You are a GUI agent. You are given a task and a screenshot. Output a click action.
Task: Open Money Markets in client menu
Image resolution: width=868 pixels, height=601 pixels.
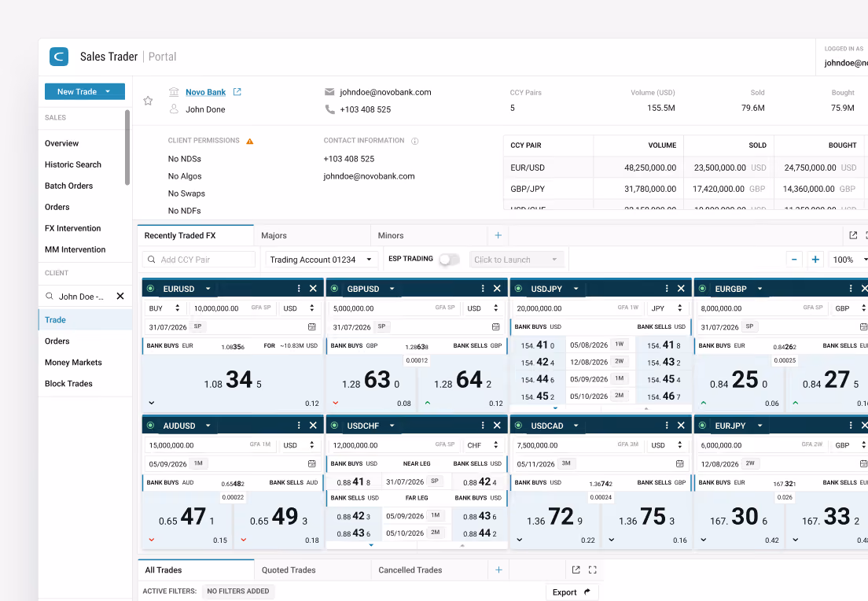(73, 363)
